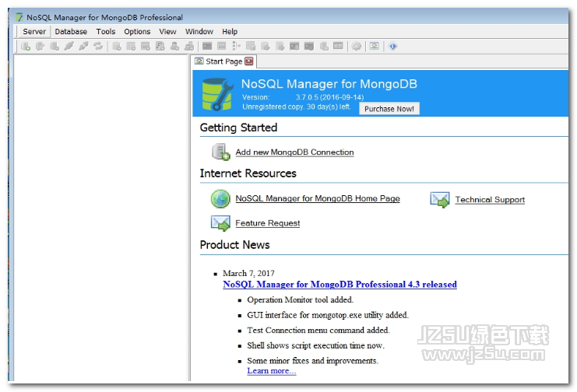Click the single user toolbar icon
This screenshot has height=392, width=577.
tap(174, 47)
